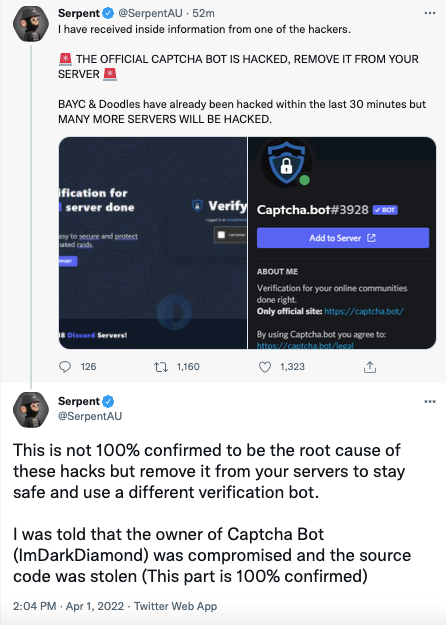Open the 52m timestamp link
The width and height of the screenshot is (446, 625).
pos(203,13)
